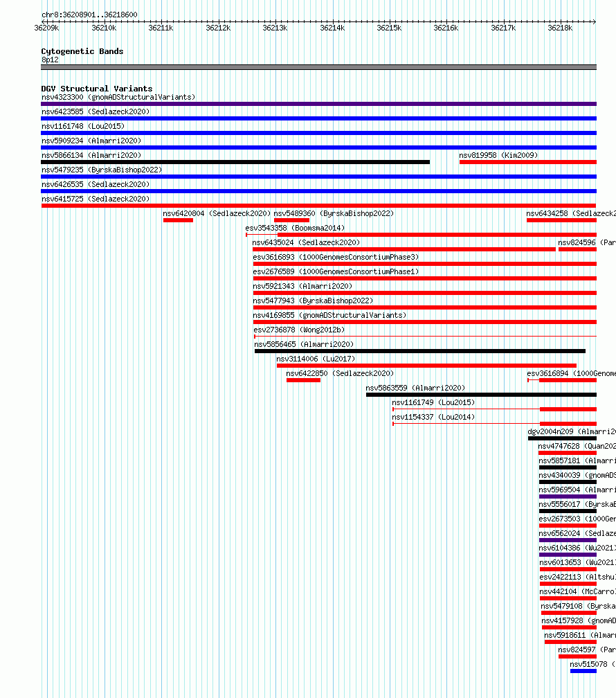Open nsv4169855 gnomADStructuralVariants entry
The width and height of the screenshot is (616, 698).
[x=330, y=315]
